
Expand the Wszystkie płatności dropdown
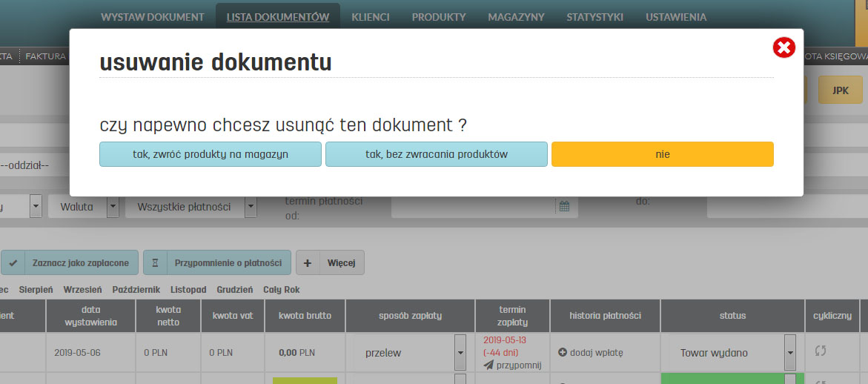tap(251, 207)
